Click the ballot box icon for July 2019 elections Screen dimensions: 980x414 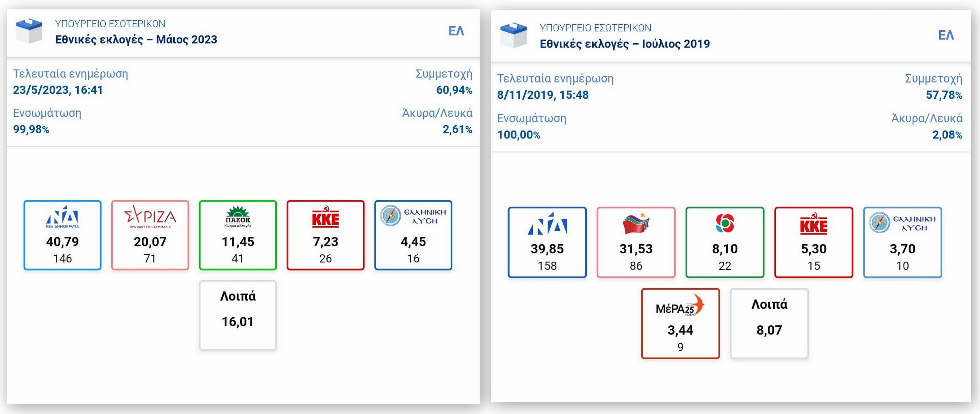coord(513,35)
